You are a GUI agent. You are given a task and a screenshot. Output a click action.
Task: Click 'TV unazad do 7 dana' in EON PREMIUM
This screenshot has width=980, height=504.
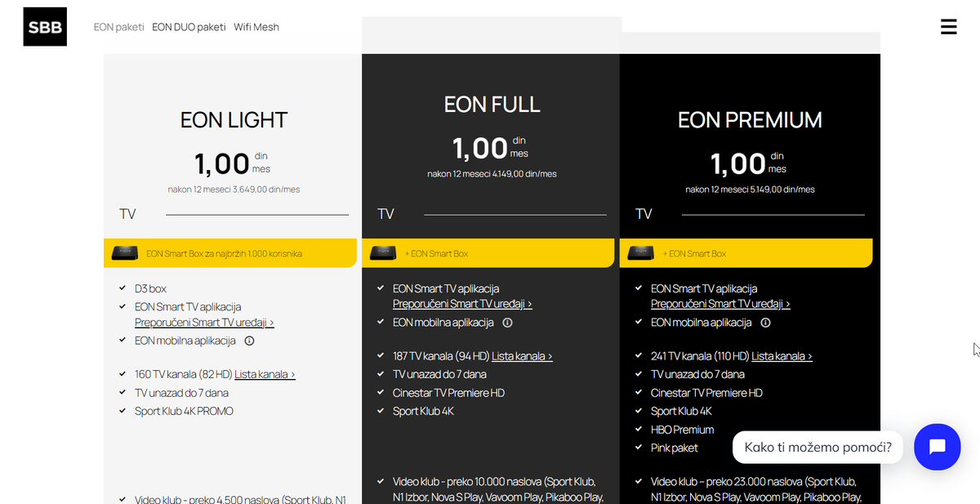click(x=697, y=374)
